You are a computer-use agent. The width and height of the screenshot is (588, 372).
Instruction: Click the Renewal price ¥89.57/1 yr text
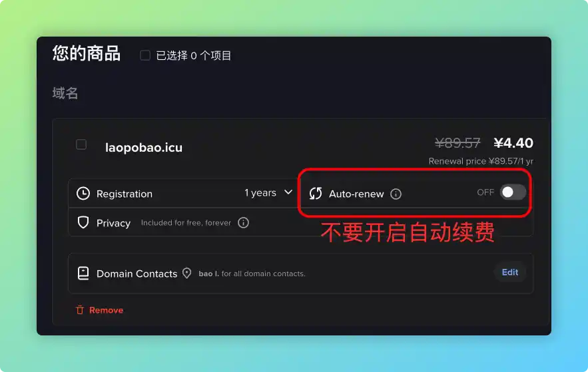tap(481, 161)
